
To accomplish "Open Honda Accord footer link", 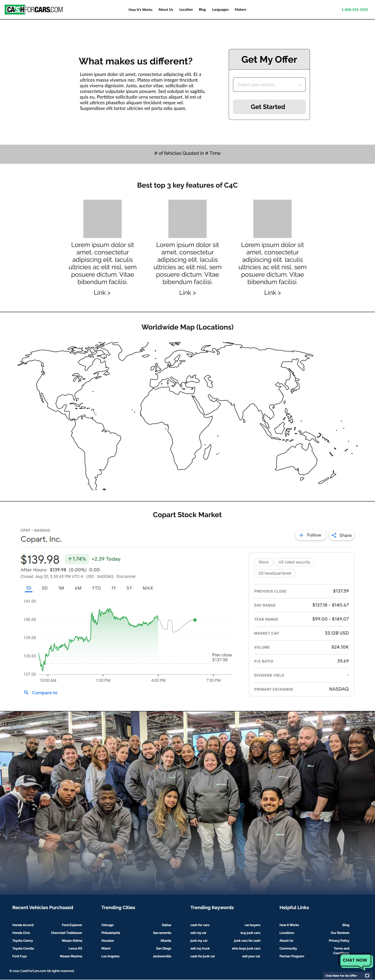I will pos(23,925).
